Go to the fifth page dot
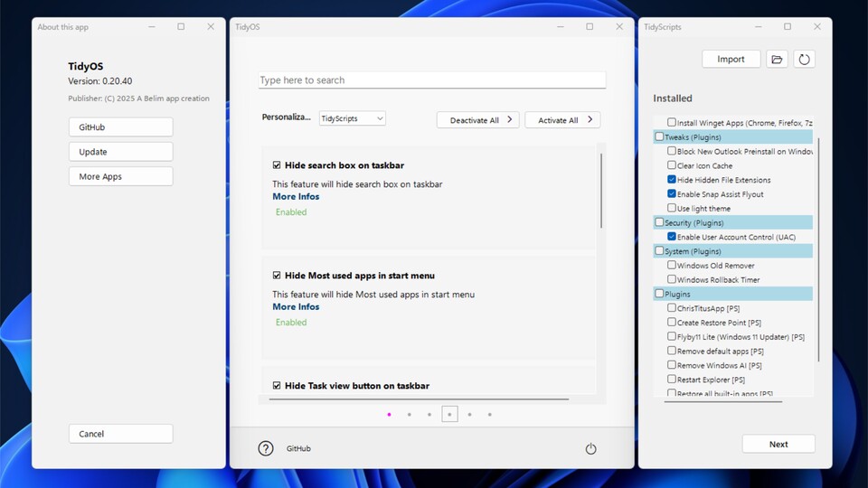This screenshot has height=488, width=868. click(469, 415)
